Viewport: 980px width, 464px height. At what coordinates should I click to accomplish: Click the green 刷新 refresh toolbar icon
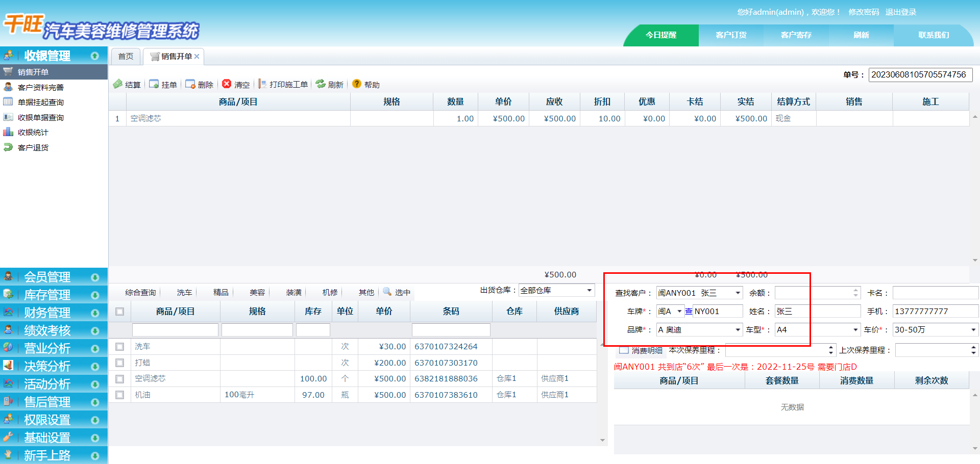(x=321, y=84)
